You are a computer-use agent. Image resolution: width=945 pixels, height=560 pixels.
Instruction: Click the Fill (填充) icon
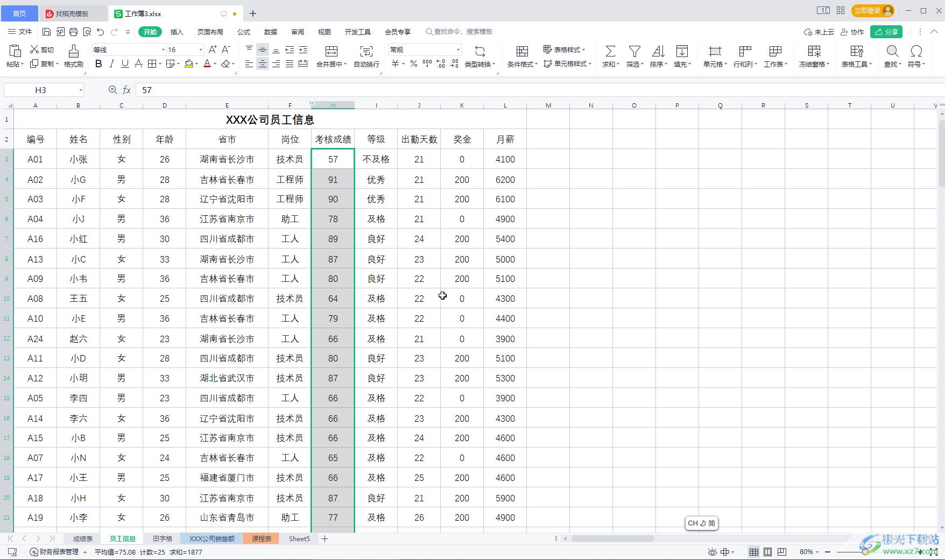coord(682,52)
